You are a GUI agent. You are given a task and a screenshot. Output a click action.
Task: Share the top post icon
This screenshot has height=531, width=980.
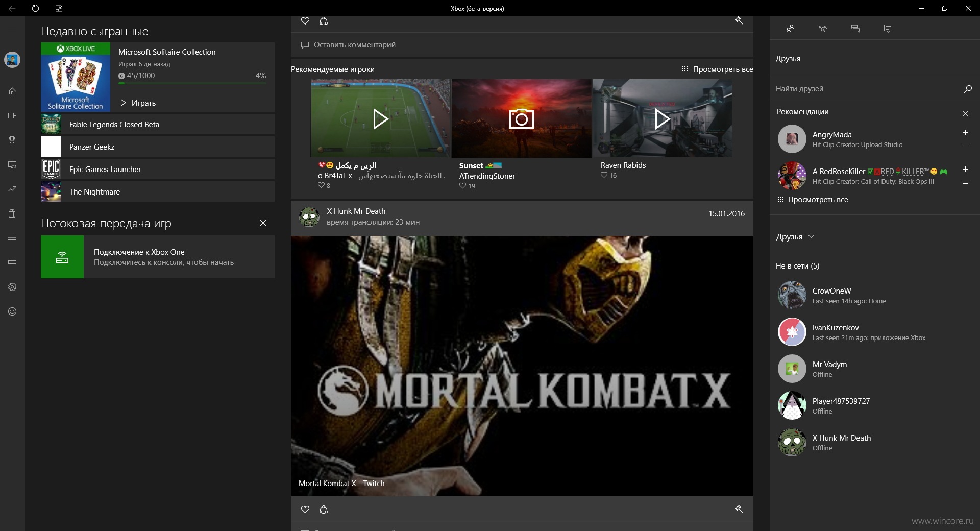324,21
